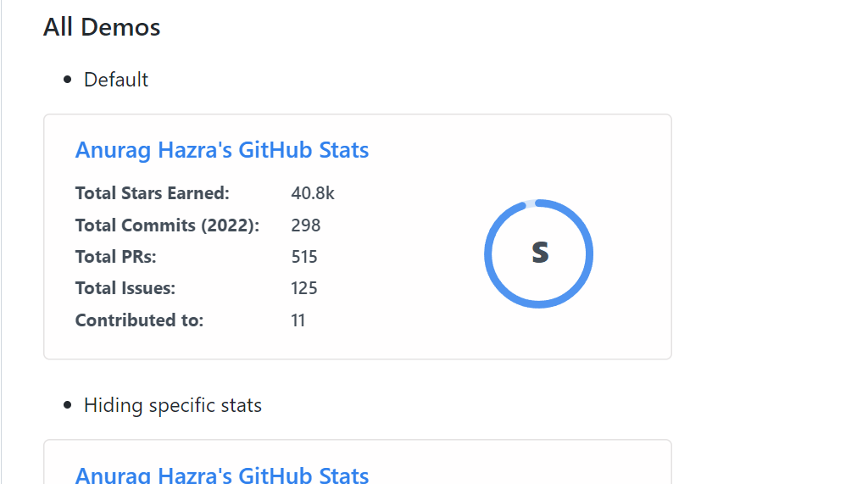Click the 125 issues value
This screenshot has width=868, height=484.
304,288
